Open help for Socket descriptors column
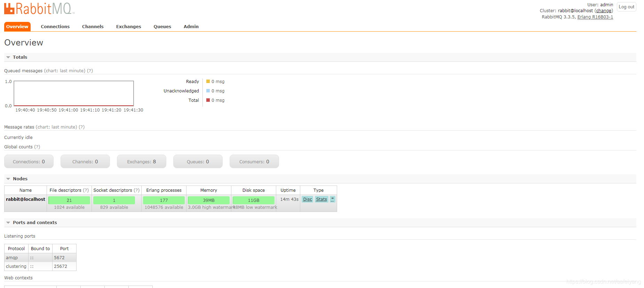Screen dimensions: 644x288 click(x=136, y=190)
